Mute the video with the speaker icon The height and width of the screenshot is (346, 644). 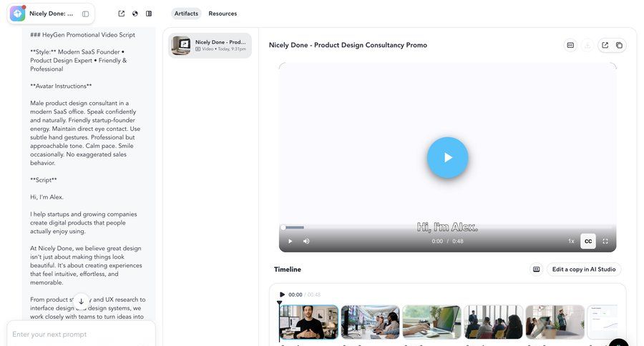tap(306, 242)
